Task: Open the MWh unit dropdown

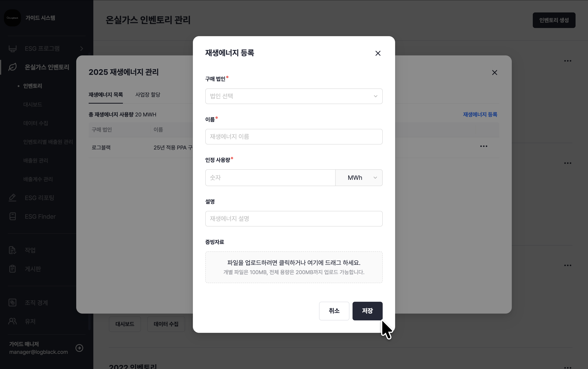Action: pyautogui.click(x=359, y=178)
